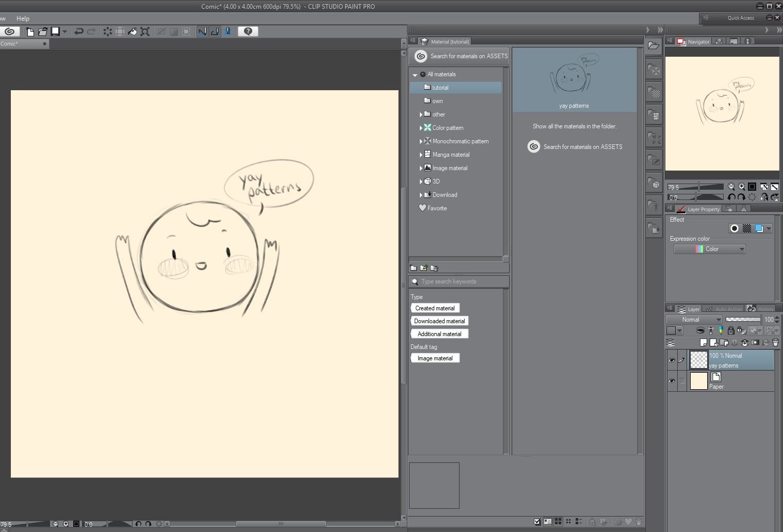Click the layer opacity slider

click(x=743, y=320)
